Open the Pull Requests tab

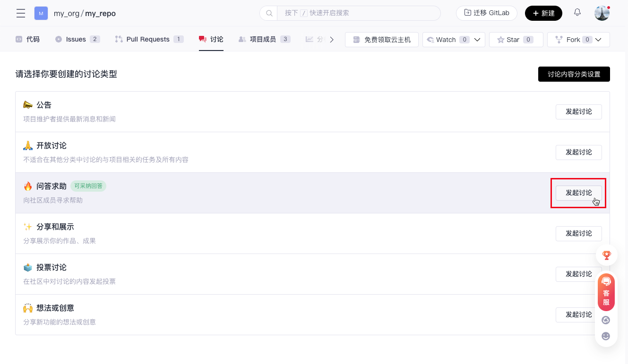[x=149, y=40]
